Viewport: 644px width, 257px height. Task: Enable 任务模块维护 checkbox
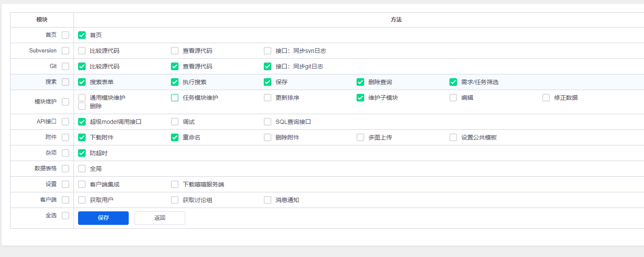click(175, 98)
